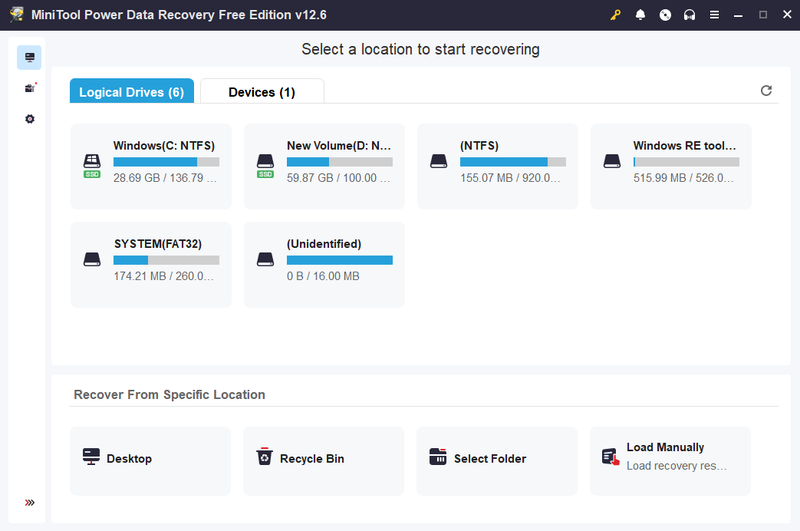Click the Windows C: usage bar
The image size is (800, 531).
[x=166, y=162]
